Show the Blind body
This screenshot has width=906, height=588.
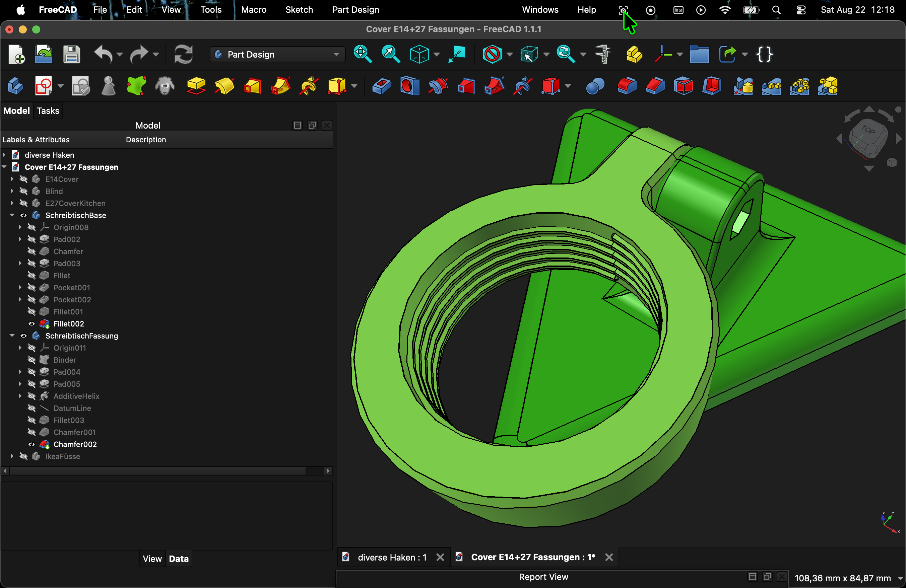coord(23,191)
